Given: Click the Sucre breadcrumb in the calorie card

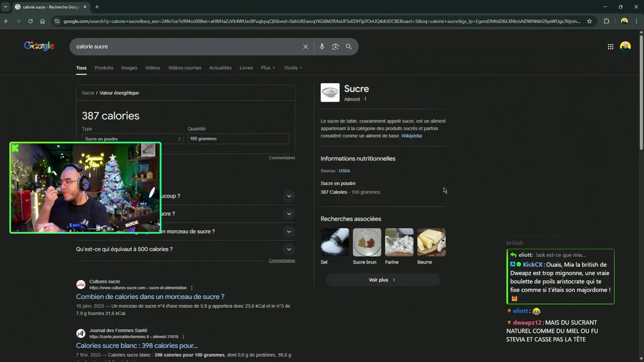Looking at the screenshot, I should (88, 93).
